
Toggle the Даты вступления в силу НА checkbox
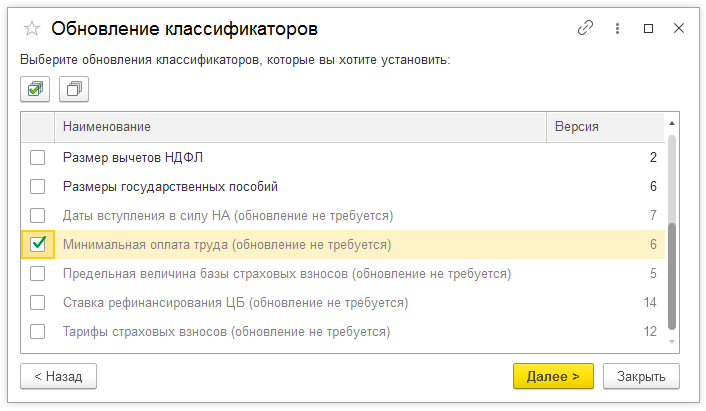coord(38,215)
